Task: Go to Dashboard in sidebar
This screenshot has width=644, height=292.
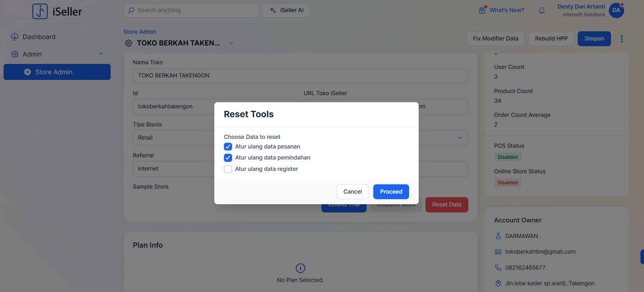Action: tap(39, 37)
